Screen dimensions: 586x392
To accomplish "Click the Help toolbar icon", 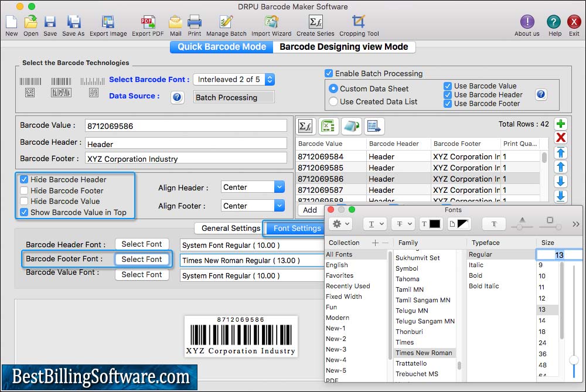I will click(x=554, y=22).
